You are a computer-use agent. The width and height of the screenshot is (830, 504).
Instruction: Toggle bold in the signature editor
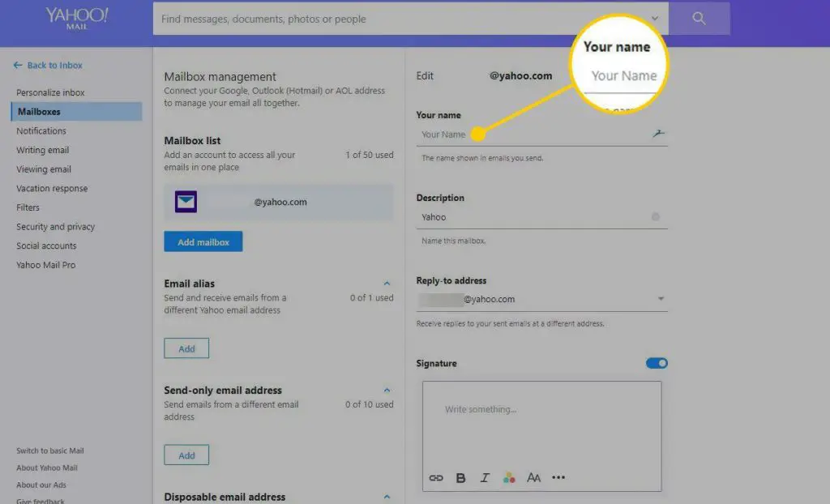click(x=460, y=478)
